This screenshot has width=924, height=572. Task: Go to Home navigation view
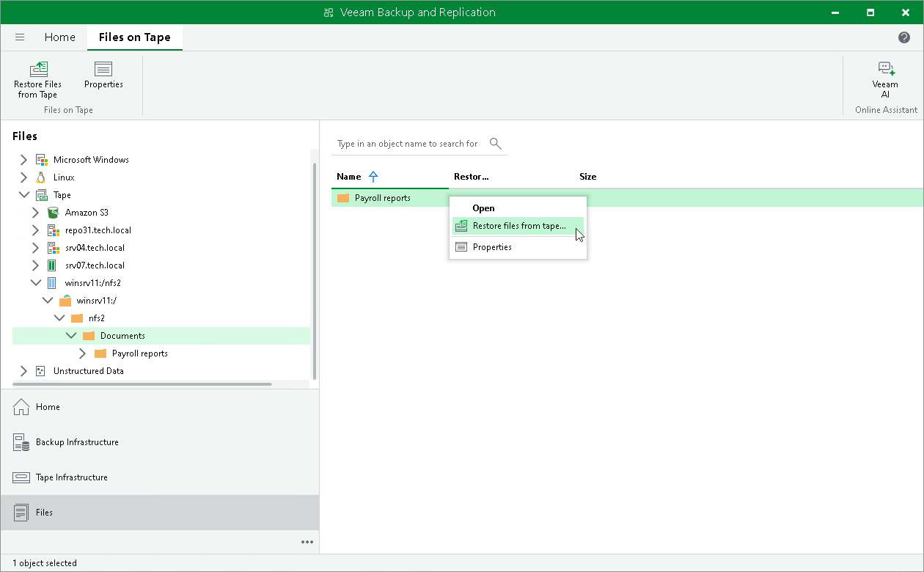click(x=160, y=407)
